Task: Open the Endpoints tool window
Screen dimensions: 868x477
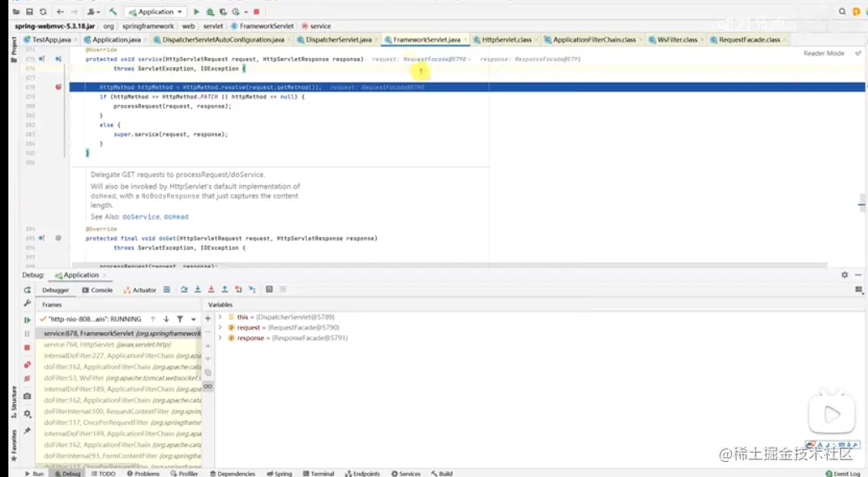Action: 363,474
